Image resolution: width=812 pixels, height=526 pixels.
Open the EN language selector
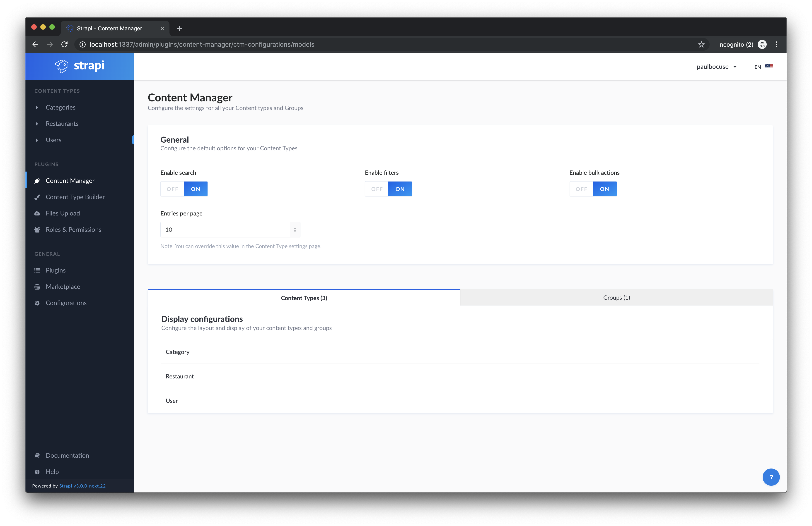pyautogui.click(x=763, y=67)
